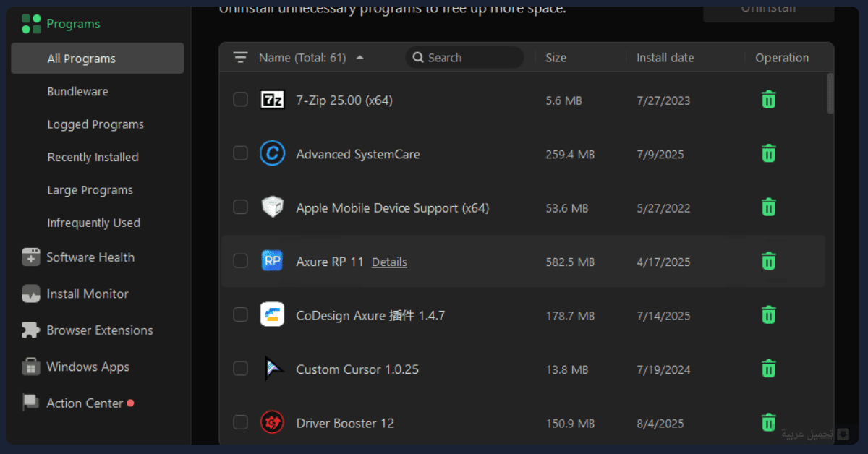Sort by the Size column header

pos(556,58)
